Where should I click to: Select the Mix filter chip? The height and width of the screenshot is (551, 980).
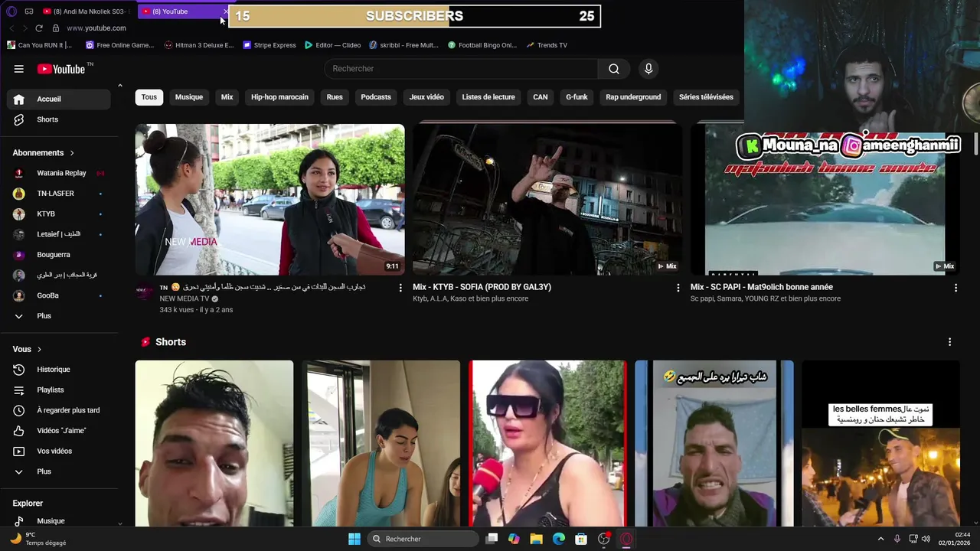click(227, 97)
